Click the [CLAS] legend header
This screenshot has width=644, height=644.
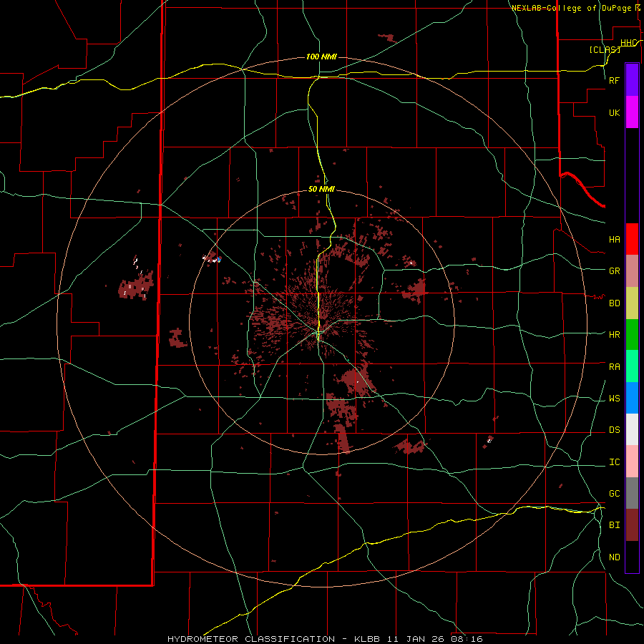pyautogui.click(x=605, y=49)
